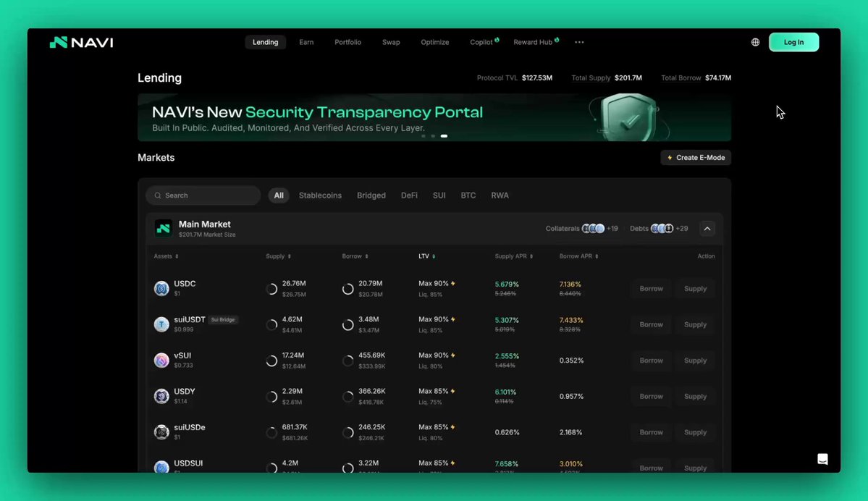Image resolution: width=868 pixels, height=501 pixels.
Task: Click the vSUI token icon
Action: [161, 361]
